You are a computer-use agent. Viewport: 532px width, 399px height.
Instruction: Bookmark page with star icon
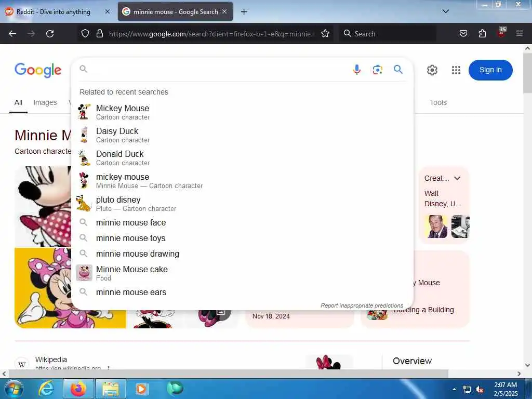(x=325, y=33)
